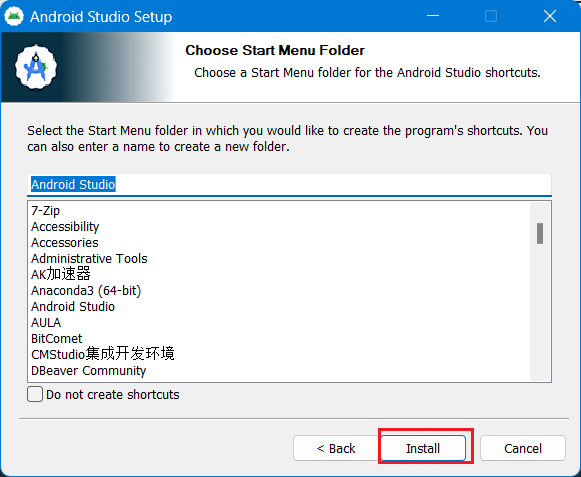Select the AULA folder entry
581x477 pixels.
tap(46, 322)
